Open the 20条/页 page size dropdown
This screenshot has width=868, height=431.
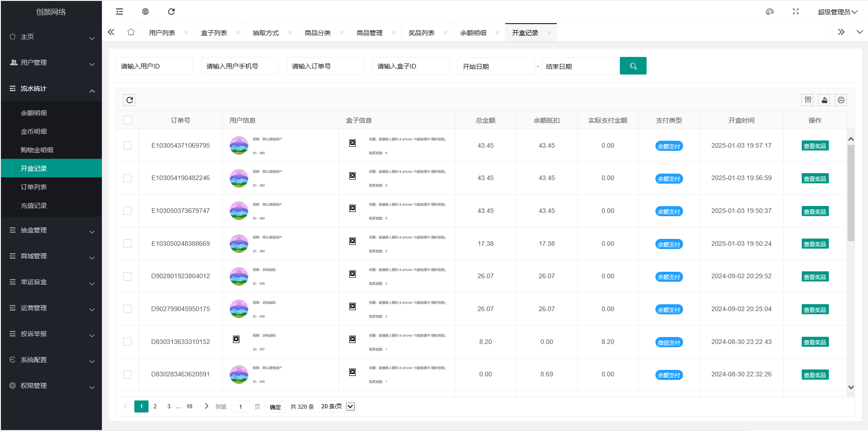(337, 406)
